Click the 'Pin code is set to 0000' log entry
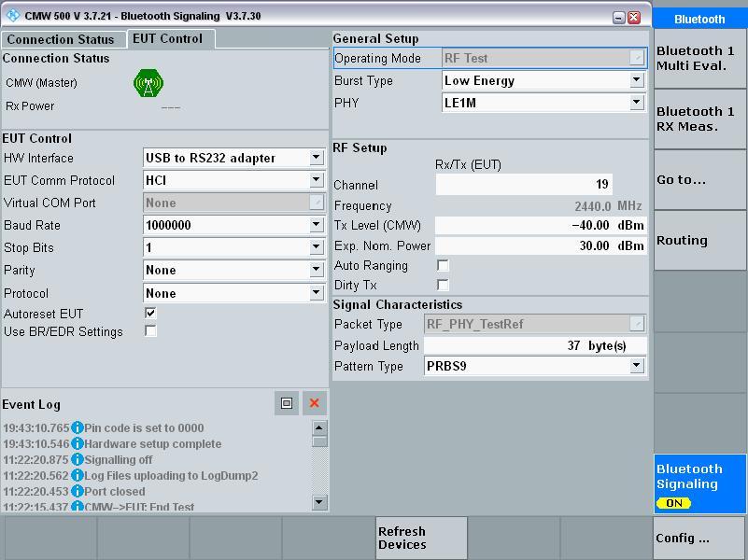This screenshot has height=560, width=748. [144, 428]
